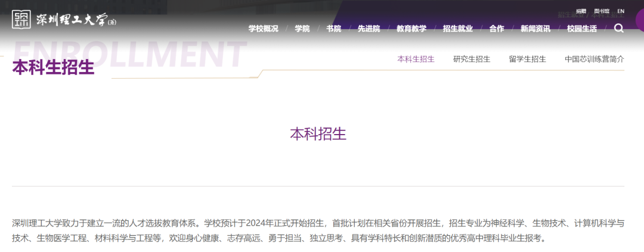Click the 深圳理工大学 name in header
The height and width of the screenshot is (252, 644).
coord(70,20)
